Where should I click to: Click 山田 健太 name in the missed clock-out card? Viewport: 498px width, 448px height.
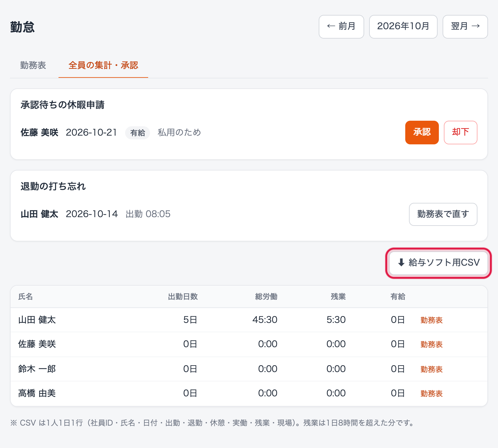pos(40,214)
